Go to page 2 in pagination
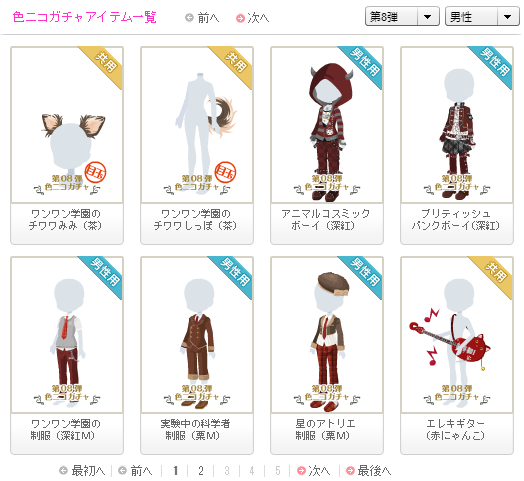Image resolution: width=524 pixels, height=481 pixels. (x=201, y=471)
